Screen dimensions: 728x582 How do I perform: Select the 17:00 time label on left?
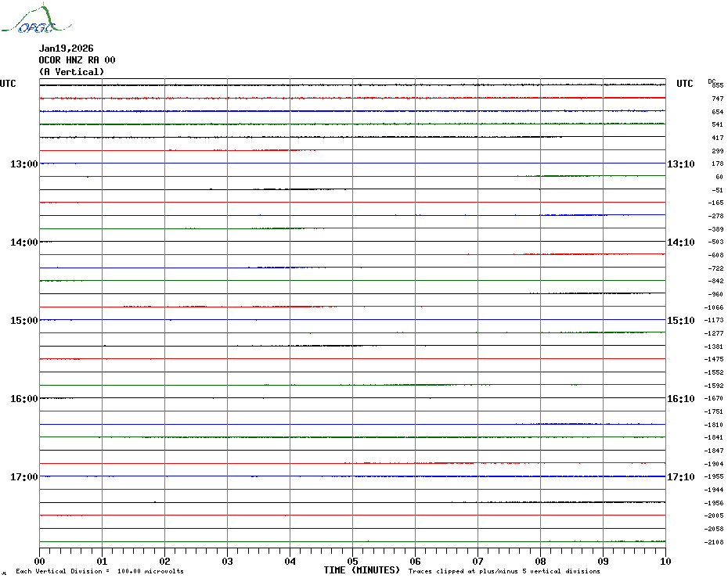[x=24, y=476]
